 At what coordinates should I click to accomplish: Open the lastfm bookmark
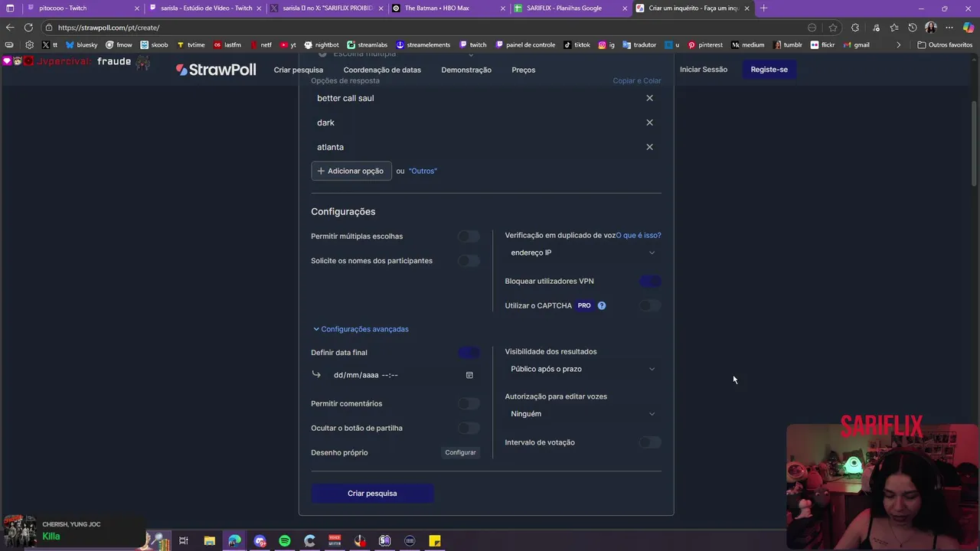click(227, 45)
